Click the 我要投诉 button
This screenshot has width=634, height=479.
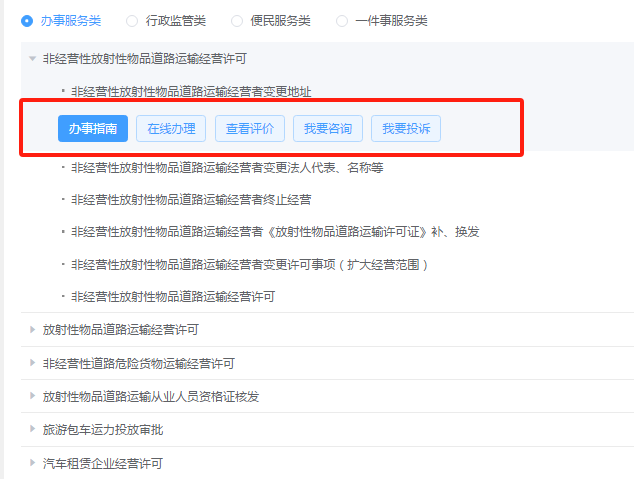[x=406, y=129]
